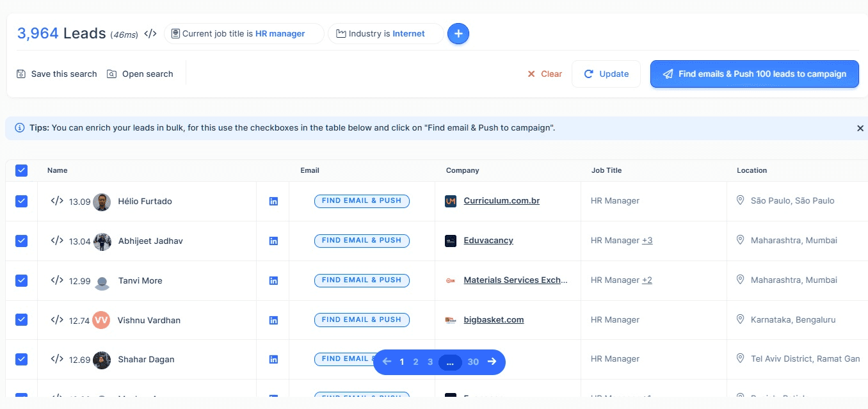Open the Eduvacancy company link
Viewport: 868px width, 409px height.
[x=488, y=240]
